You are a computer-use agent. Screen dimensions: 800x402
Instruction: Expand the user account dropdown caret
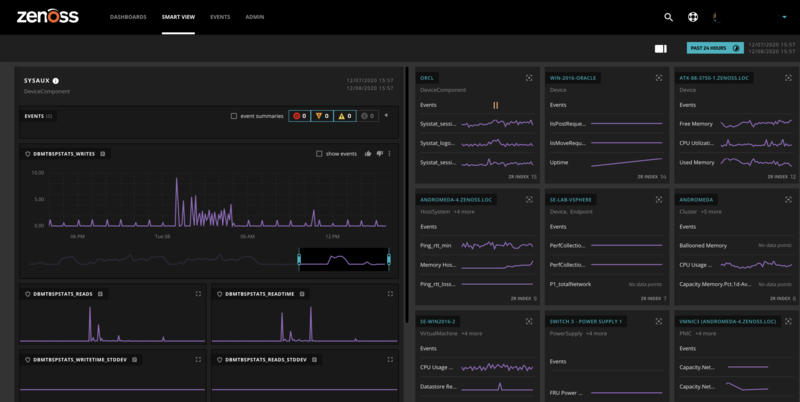(785, 17)
